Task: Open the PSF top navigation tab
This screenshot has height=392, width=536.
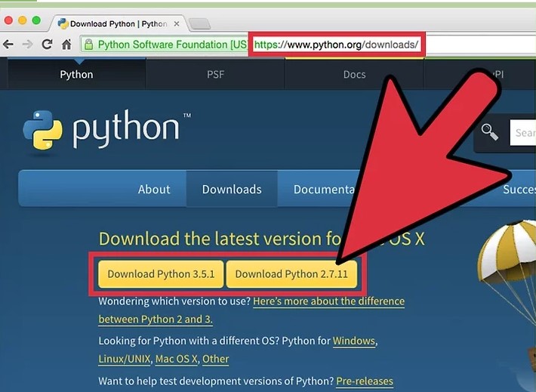Action: coord(215,74)
